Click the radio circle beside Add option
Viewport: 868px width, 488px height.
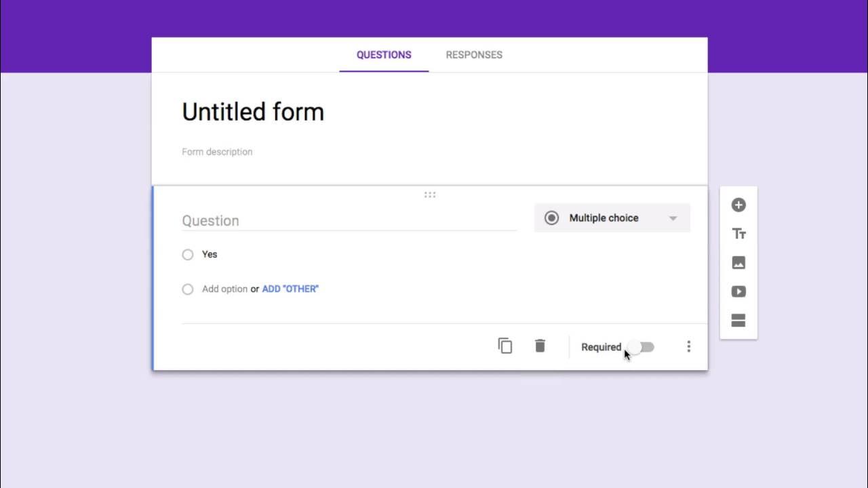tap(188, 289)
